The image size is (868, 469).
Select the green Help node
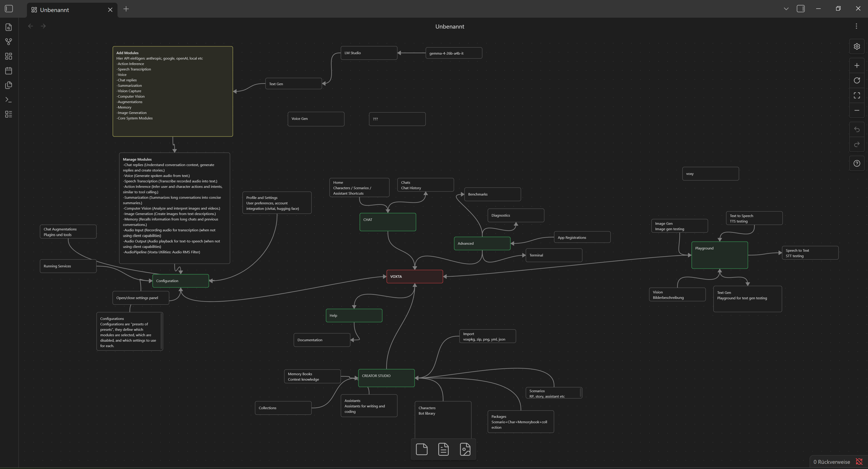[x=354, y=316]
